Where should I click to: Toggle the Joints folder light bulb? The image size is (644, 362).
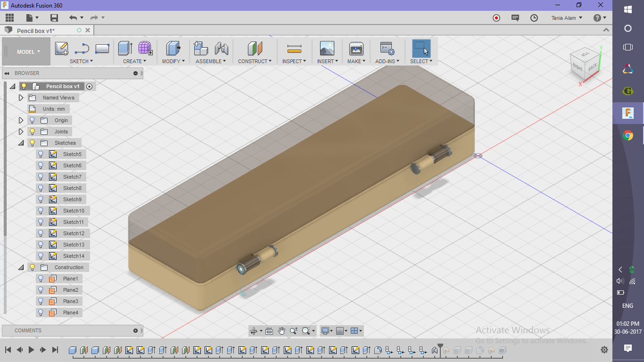pyautogui.click(x=33, y=132)
